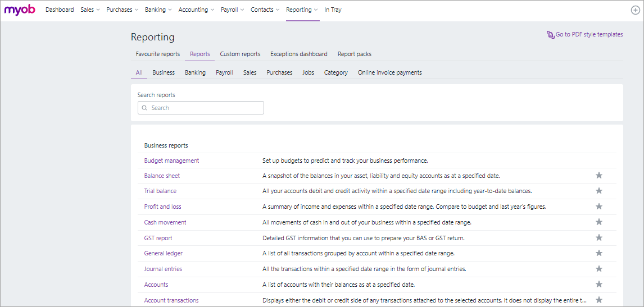The height and width of the screenshot is (307, 644).
Task: Click the myob logo
Action: 20,10
